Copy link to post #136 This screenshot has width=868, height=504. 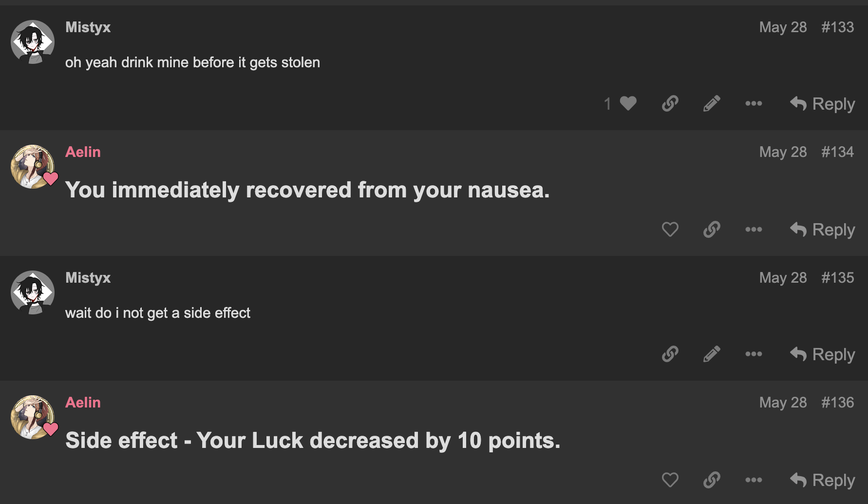pos(712,480)
